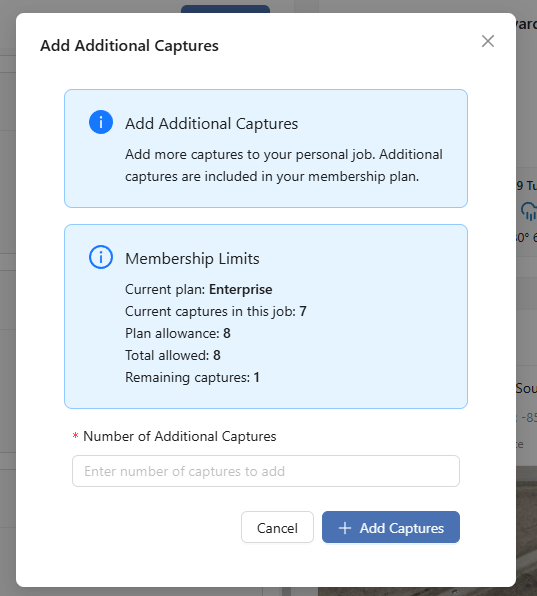
Task: Click the dialog title text at top
Action: pos(129,46)
